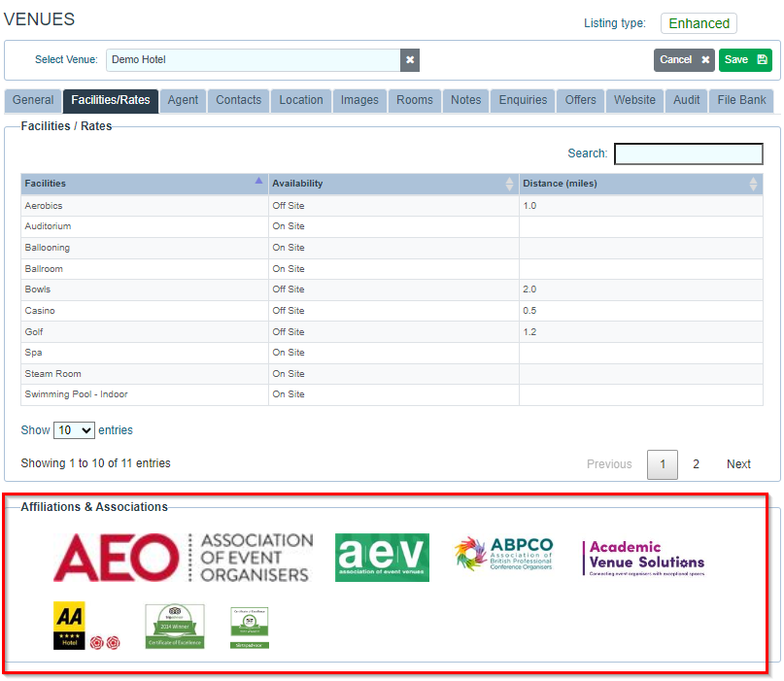Switch to the Facilities/Rates tab

pyautogui.click(x=111, y=100)
